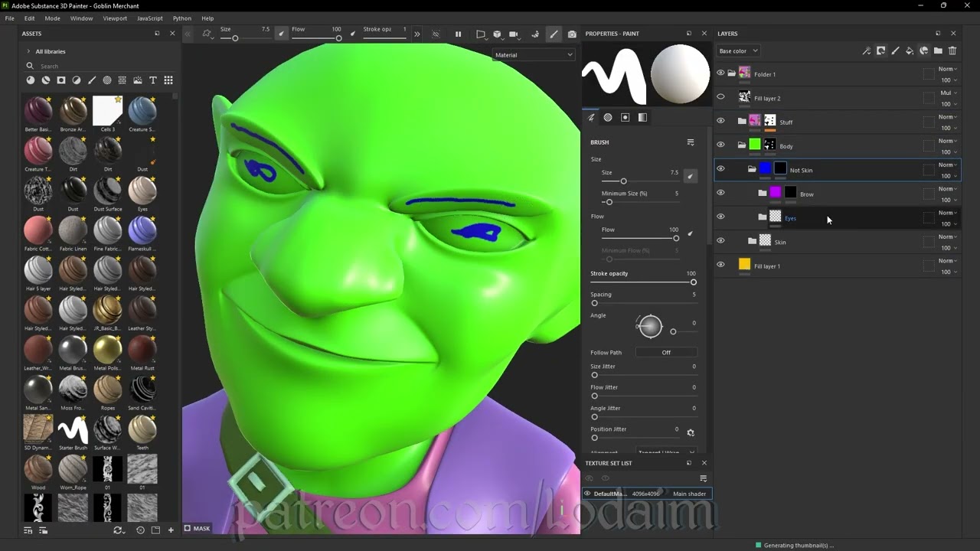Open the Mode menu

point(52,18)
